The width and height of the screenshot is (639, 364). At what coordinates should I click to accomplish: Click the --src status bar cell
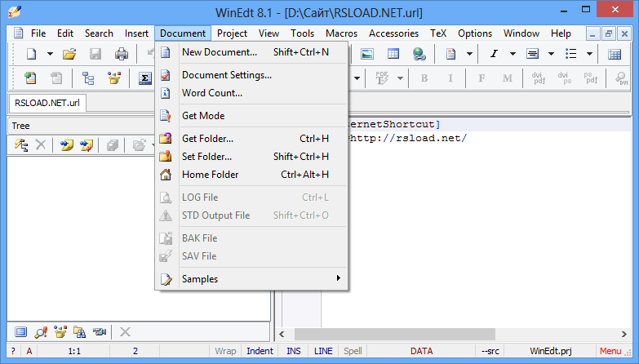[490, 351]
